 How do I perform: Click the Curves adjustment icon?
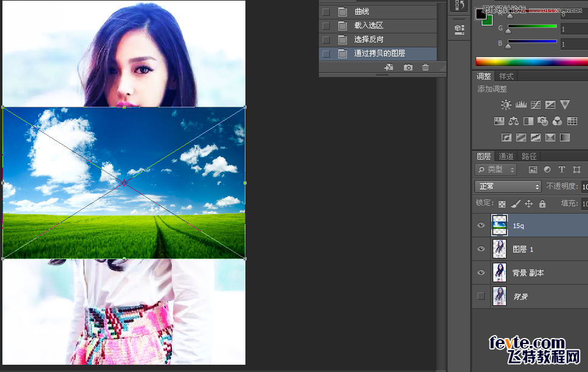[535, 104]
